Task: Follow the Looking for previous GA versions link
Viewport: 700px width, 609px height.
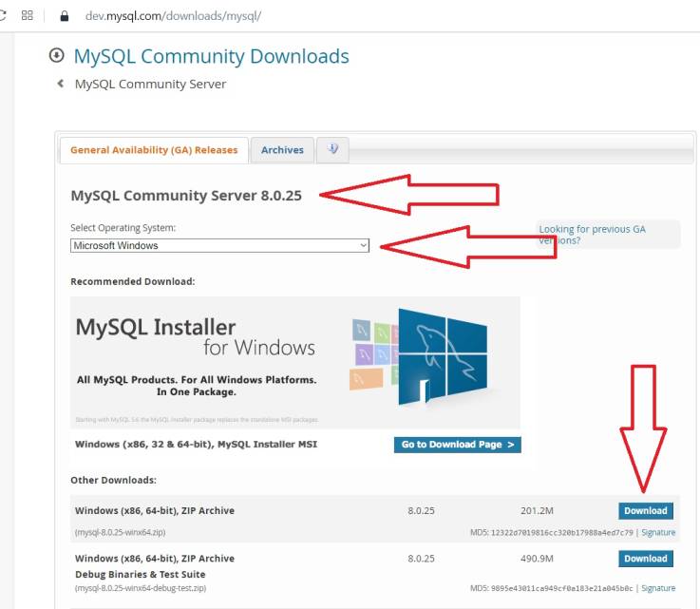Action: point(592,235)
